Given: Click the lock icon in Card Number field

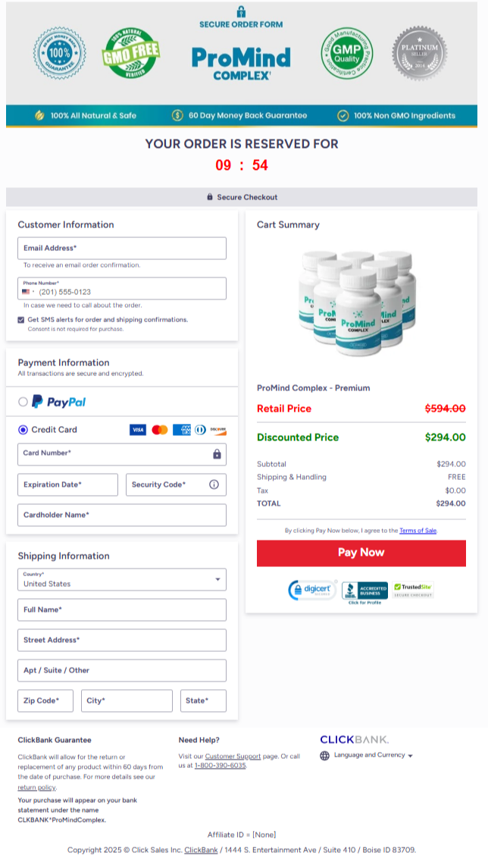Looking at the screenshot, I should point(217,456).
